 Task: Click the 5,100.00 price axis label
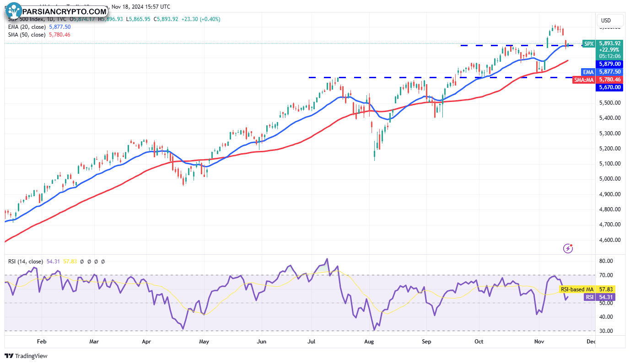pos(610,164)
